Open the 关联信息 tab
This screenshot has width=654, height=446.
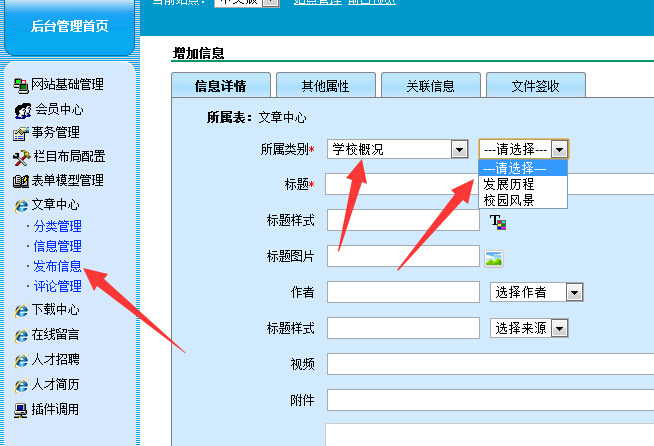click(x=431, y=86)
